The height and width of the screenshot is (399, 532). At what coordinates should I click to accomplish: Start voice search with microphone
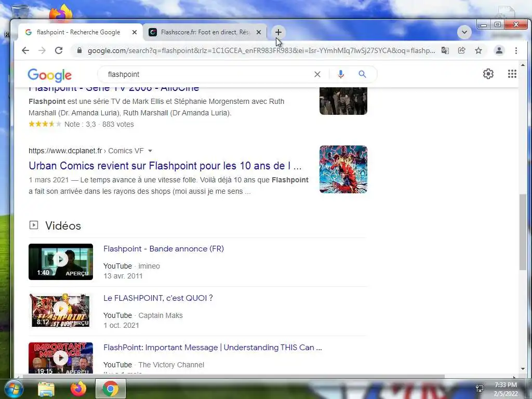coord(341,74)
